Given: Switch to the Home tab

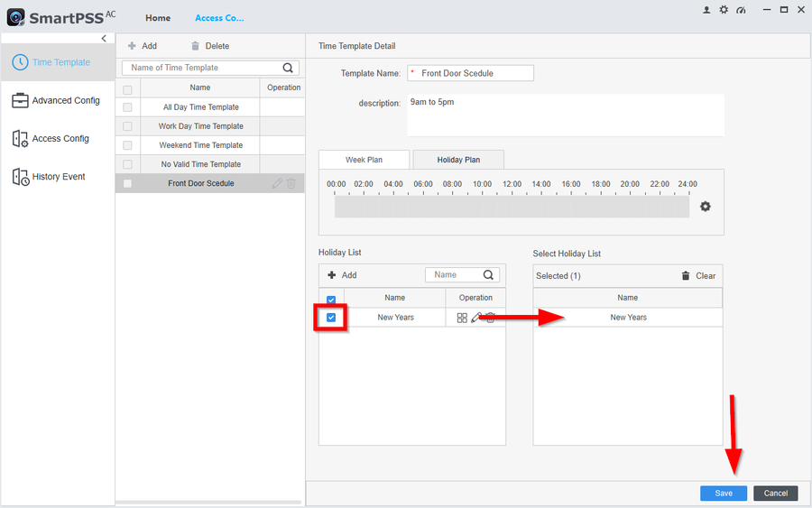Looking at the screenshot, I should (x=158, y=18).
